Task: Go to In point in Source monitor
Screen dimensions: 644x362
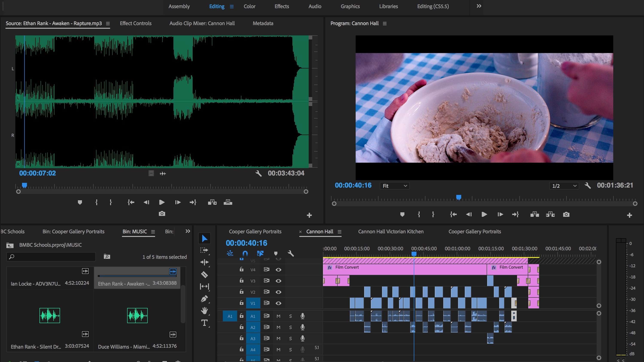Action: click(x=131, y=202)
